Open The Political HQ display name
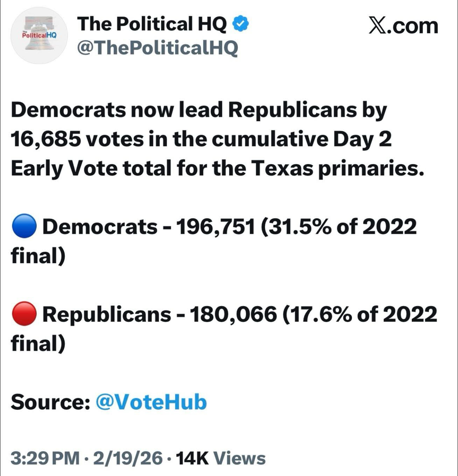 tap(152, 24)
